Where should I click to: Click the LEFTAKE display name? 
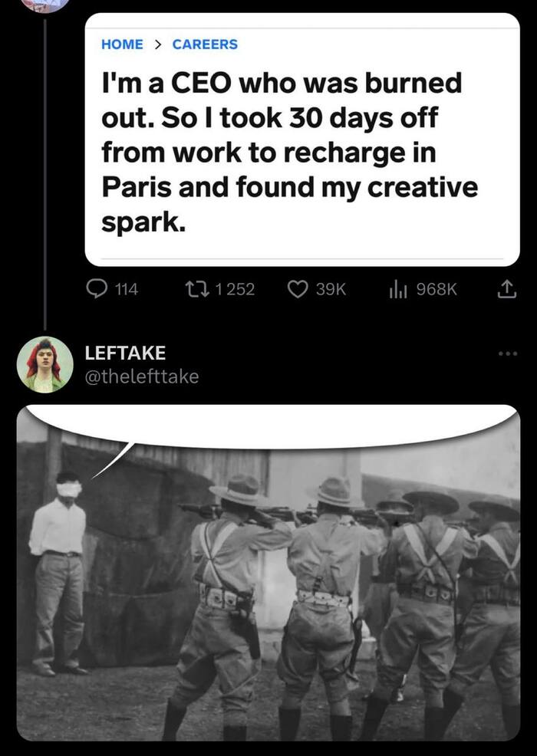[x=124, y=353]
